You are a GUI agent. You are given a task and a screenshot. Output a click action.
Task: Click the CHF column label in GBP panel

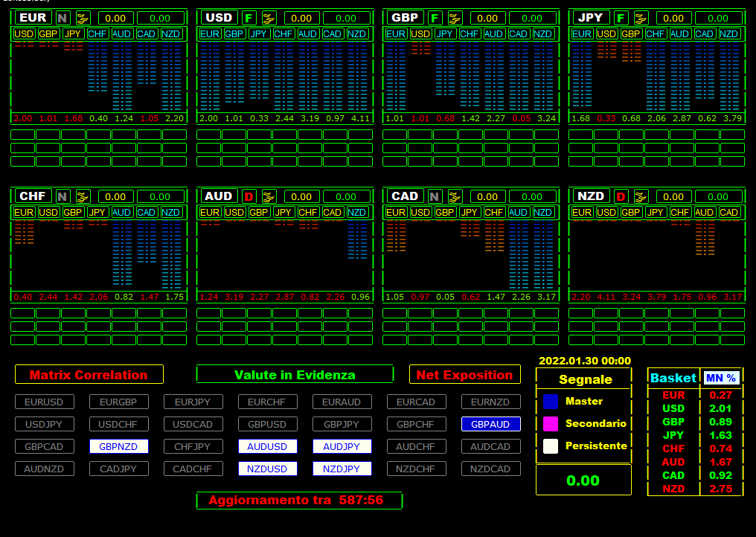tap(469, 33)
